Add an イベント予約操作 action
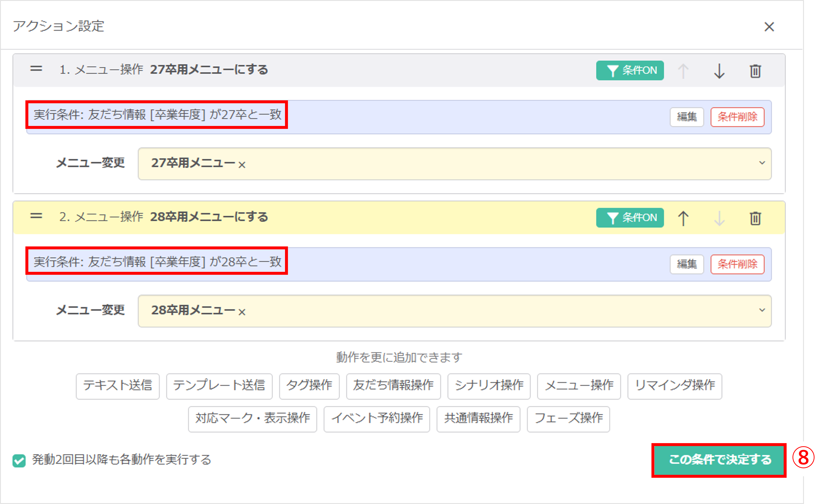 pyautogui.click(x=377, y=419)
